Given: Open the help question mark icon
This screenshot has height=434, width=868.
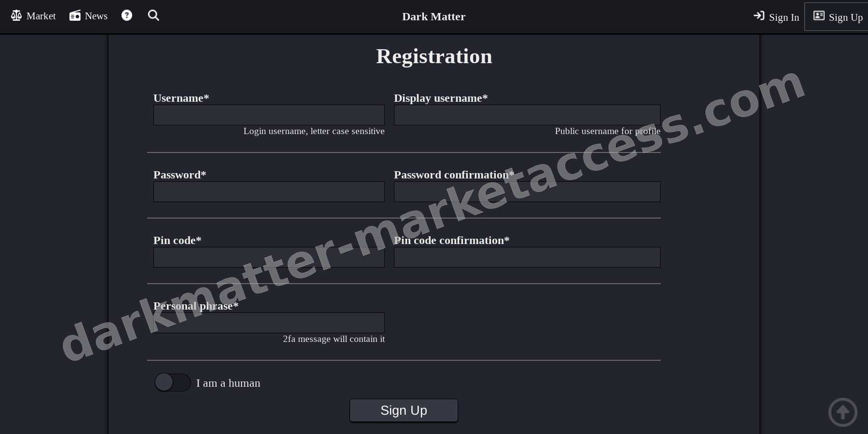Looking at the screenshot, I should coord(126,15).
